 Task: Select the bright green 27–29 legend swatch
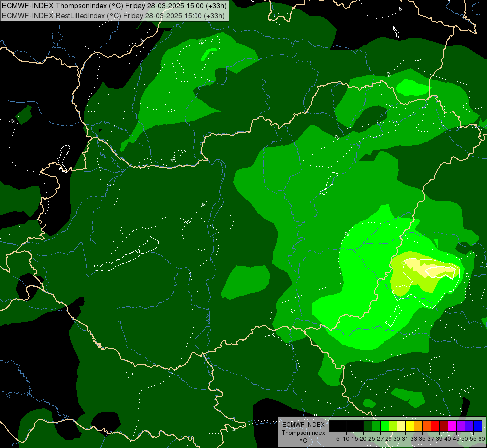point(385,426)
